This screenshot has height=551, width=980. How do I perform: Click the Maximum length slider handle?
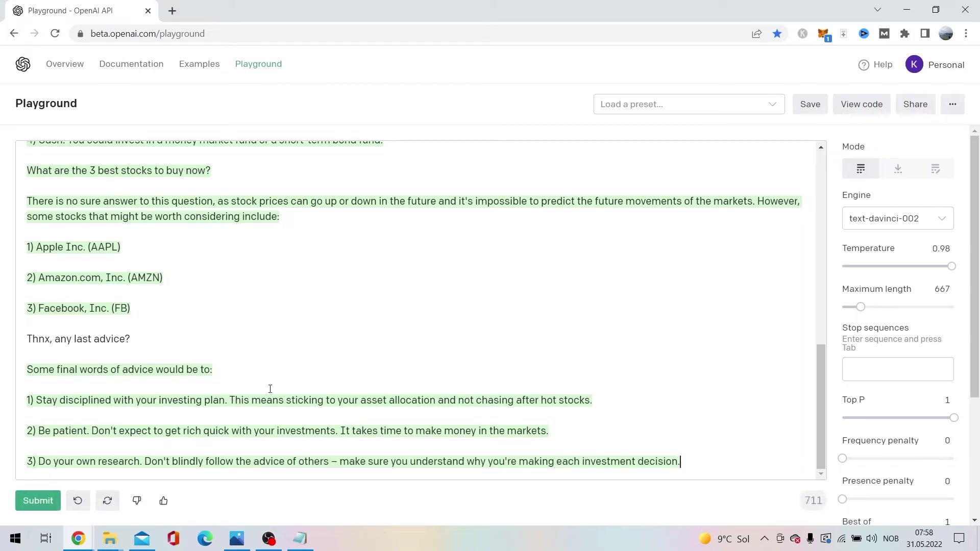click(x=861, y=307)
